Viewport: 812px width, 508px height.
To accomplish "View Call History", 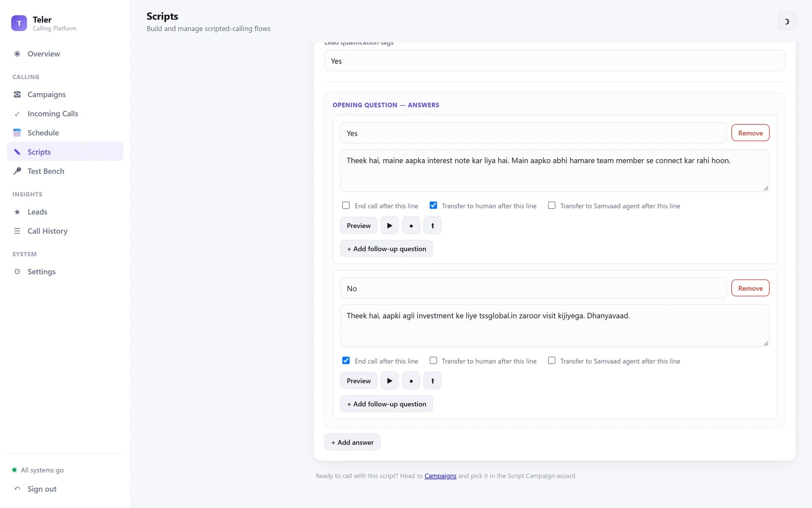I will (65, 231).
